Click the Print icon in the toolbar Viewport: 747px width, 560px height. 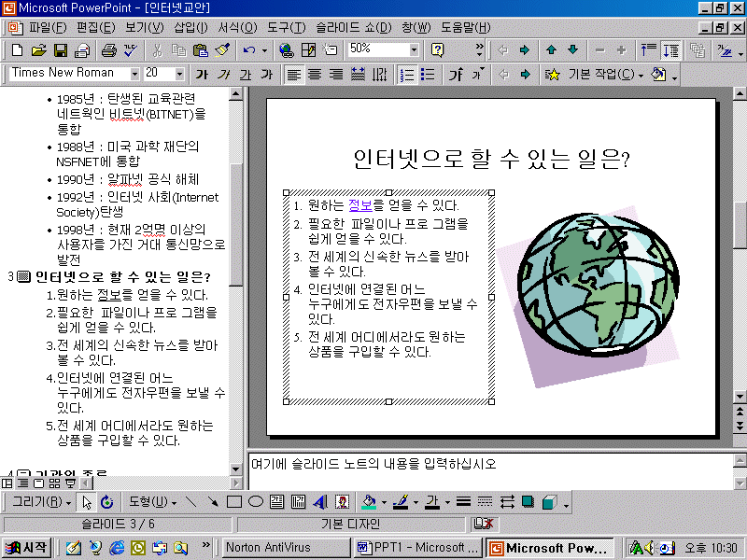tap(108, 49)
